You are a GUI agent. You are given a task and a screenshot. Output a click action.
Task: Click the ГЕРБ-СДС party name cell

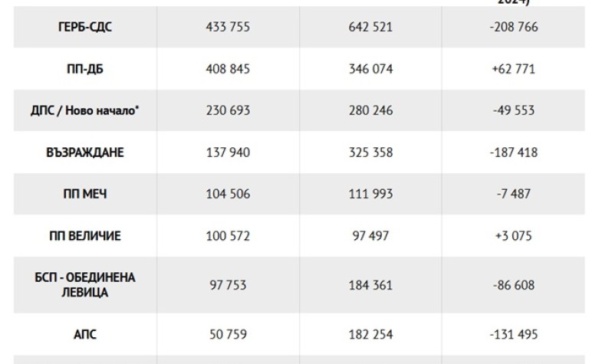(x=84, y=27)
